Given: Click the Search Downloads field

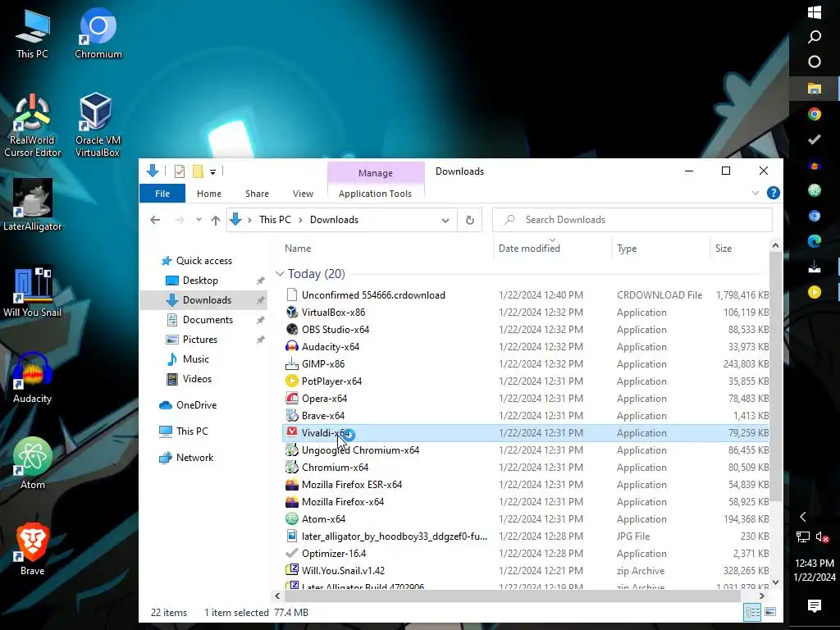Looking at the screenshot, I should click(632, 220).
